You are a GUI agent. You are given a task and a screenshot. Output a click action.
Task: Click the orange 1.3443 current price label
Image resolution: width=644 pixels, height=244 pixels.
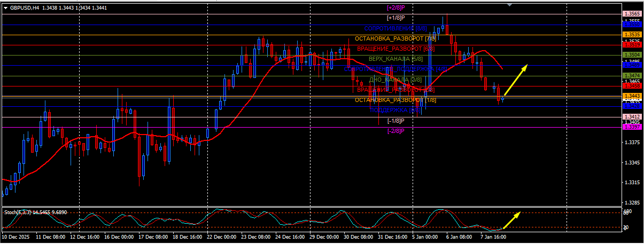(x=632, y=96)
